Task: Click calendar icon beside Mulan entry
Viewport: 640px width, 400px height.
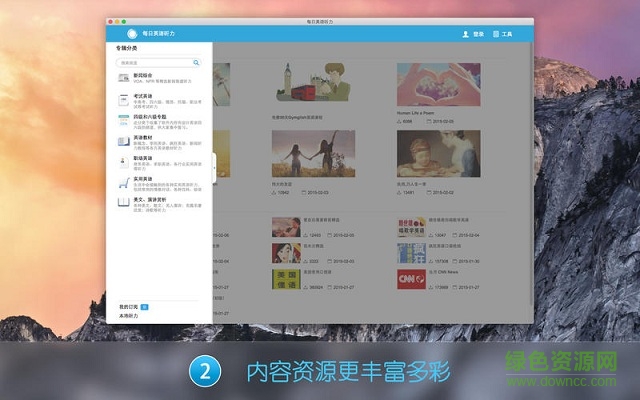Action: click(x=329, y=261)
